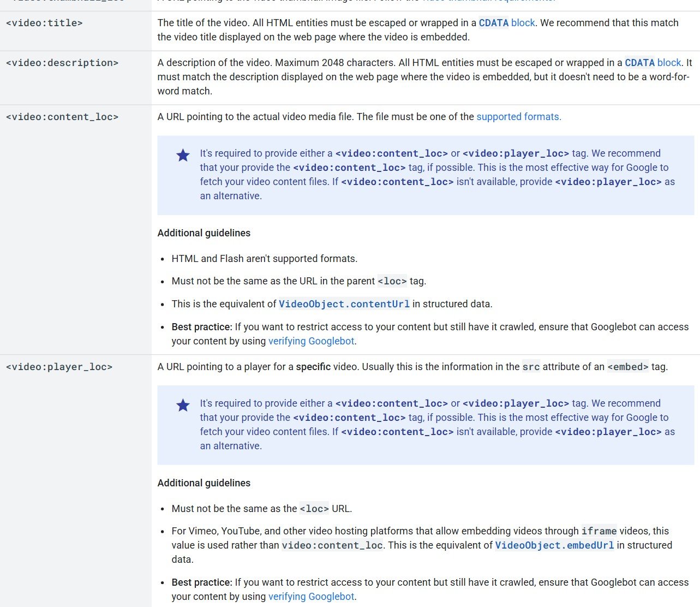Viewport: 700px width, 607px height.
Task: Select the <video:player_loc> tag name in the left column
Action: [x=59, y=367]
